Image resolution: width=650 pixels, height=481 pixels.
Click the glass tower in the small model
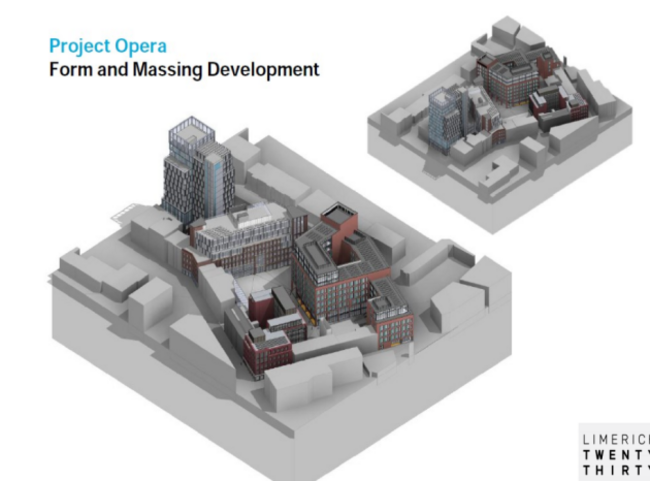pos(447,118)
